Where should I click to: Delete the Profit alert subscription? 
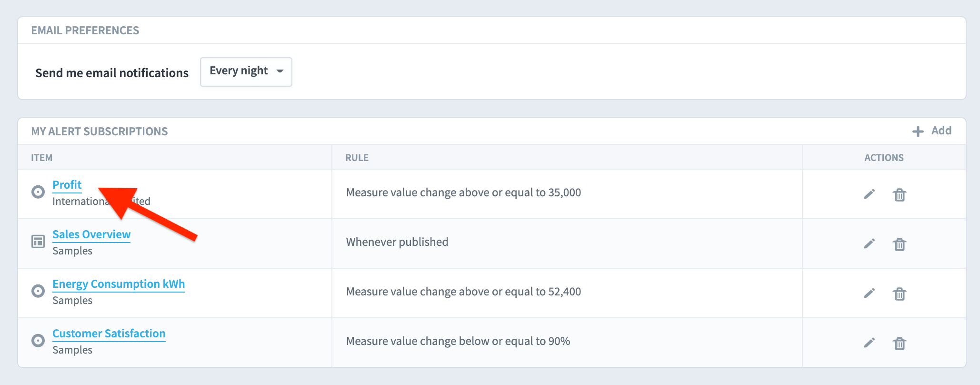pos(900,194)
